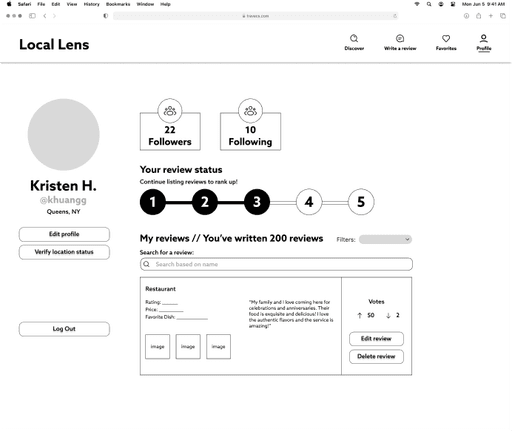Open the Safari downloads icon

[466, 16]
